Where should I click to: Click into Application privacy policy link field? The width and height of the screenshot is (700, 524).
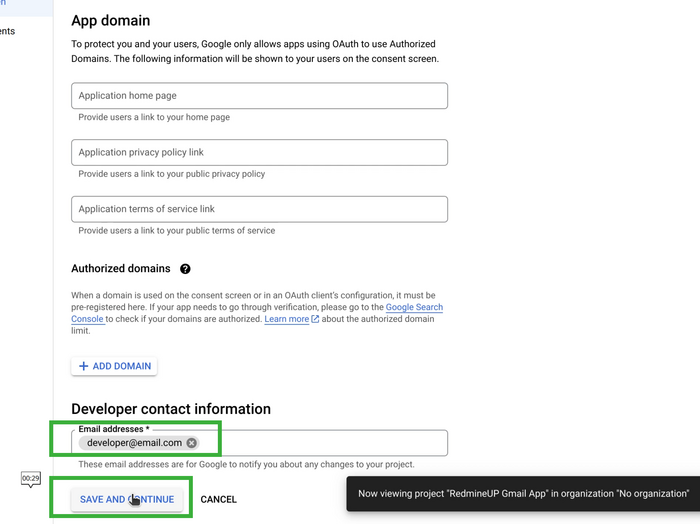pos(259,153)
